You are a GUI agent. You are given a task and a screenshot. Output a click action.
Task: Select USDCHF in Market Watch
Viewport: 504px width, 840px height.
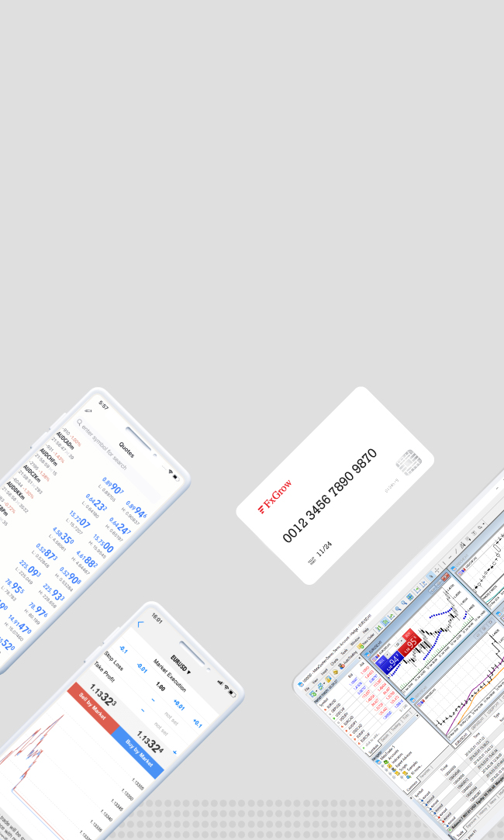(340, 713)
